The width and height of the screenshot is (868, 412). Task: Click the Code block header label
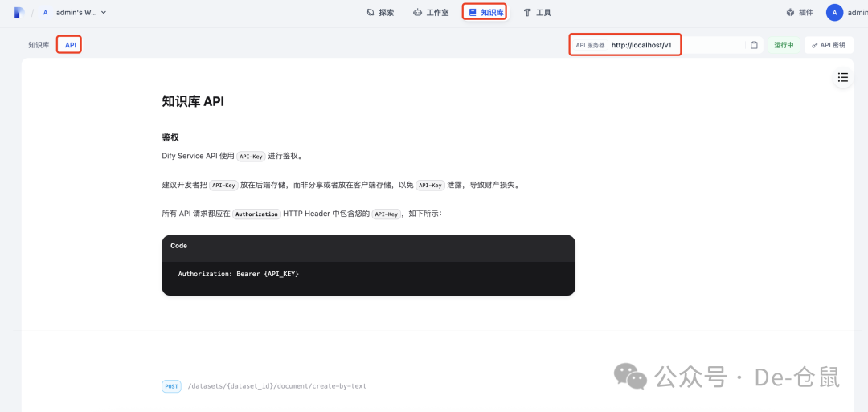pyautogui.click(x=178, y=246)
